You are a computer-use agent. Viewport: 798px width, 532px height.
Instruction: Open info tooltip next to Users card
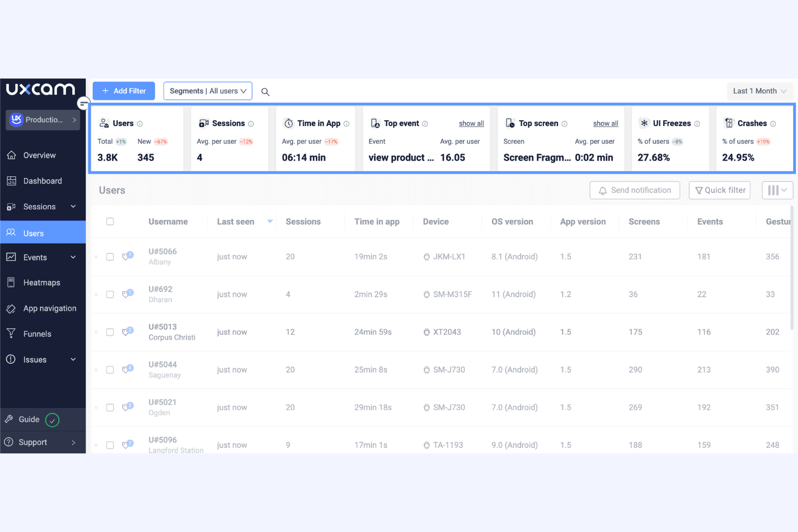(140, 124)
